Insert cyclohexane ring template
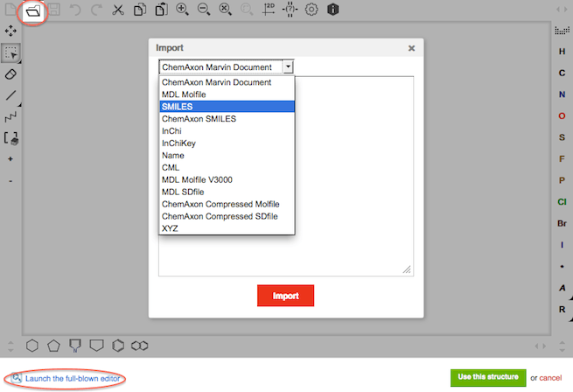The width and height of the screenshot is (573, 392). coord(32,346)
